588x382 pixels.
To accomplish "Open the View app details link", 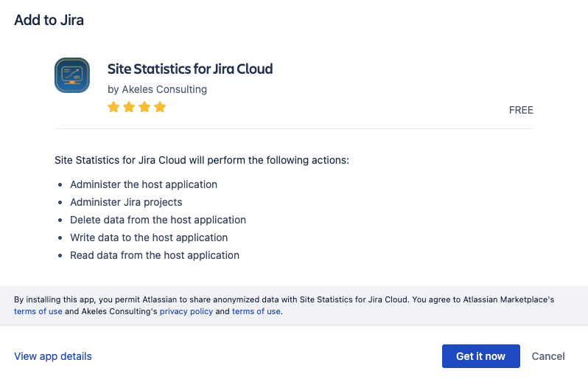I will coord(53,356).
